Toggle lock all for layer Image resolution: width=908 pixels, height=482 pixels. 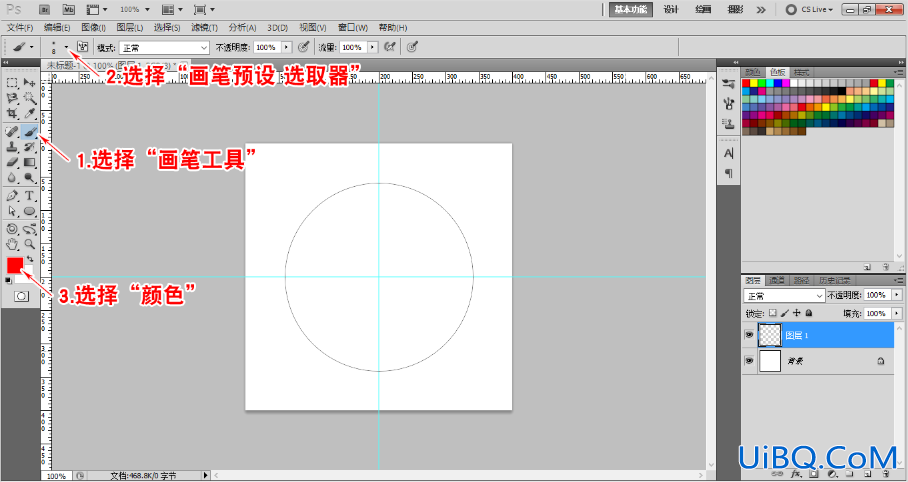pos(809,313)
